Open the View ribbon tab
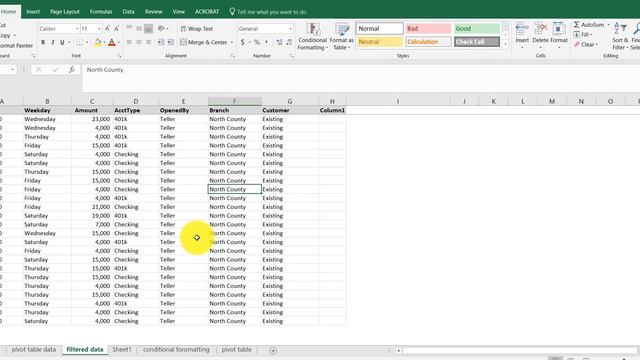This screenshot has height=360, width=640. click(x=178, y=11)
